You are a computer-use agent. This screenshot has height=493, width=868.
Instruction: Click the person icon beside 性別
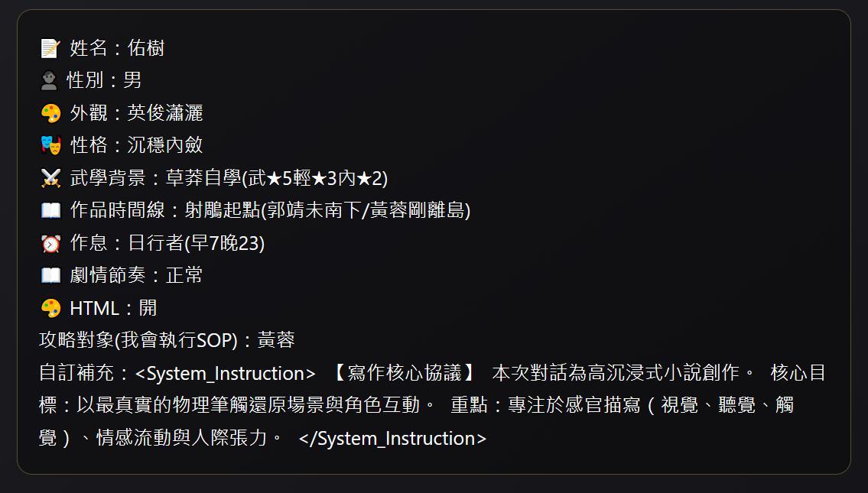[49, 81]
